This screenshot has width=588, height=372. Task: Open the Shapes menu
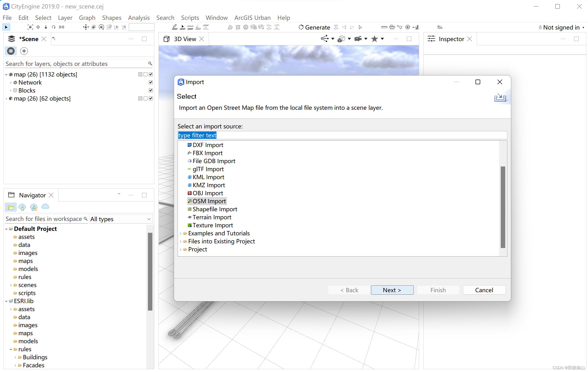tap(112, 18)
